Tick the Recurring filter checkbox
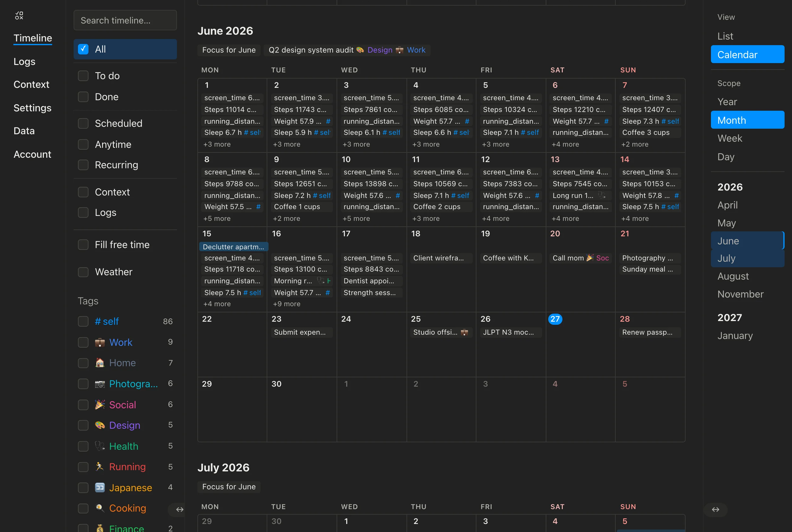This screenshot has width=792, height=532. tap(83, 165)
